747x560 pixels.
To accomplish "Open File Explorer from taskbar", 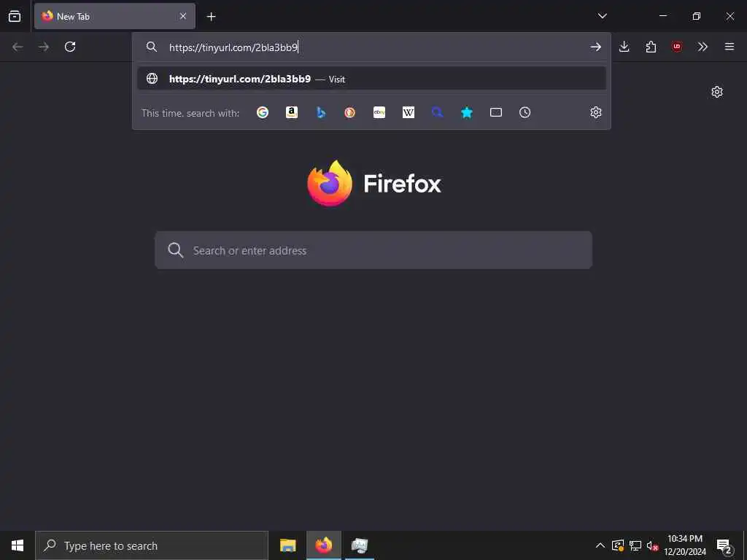I will click(x=287, y=545).
